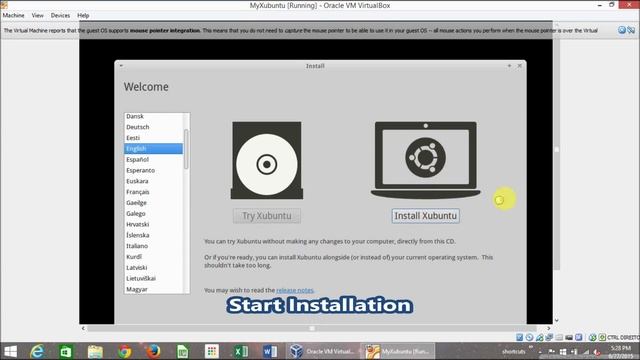The image size is (640, 360).
Task: Open Excel from the taskbar
Action: 241,351
